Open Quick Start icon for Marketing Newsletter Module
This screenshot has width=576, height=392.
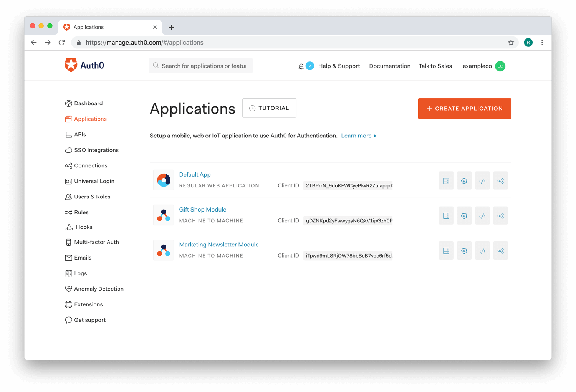click(446, 251)
